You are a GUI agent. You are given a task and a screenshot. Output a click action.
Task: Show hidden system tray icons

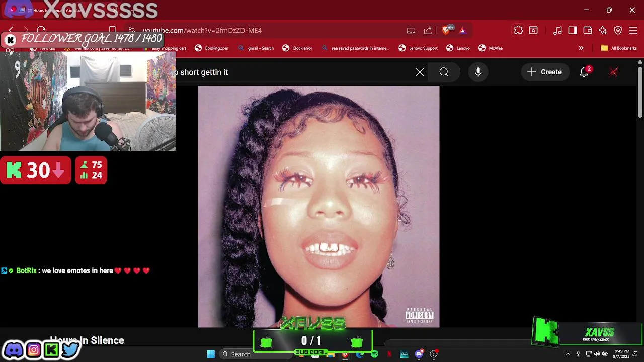[568, 354]
